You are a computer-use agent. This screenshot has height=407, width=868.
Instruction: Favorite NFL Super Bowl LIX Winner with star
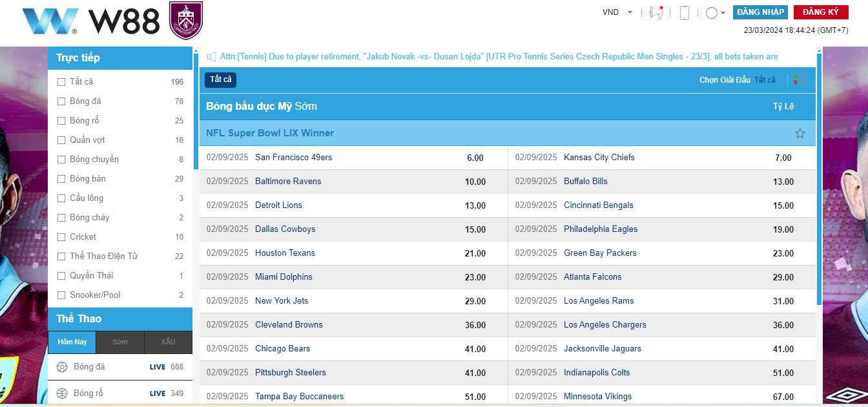click(800, 133)
